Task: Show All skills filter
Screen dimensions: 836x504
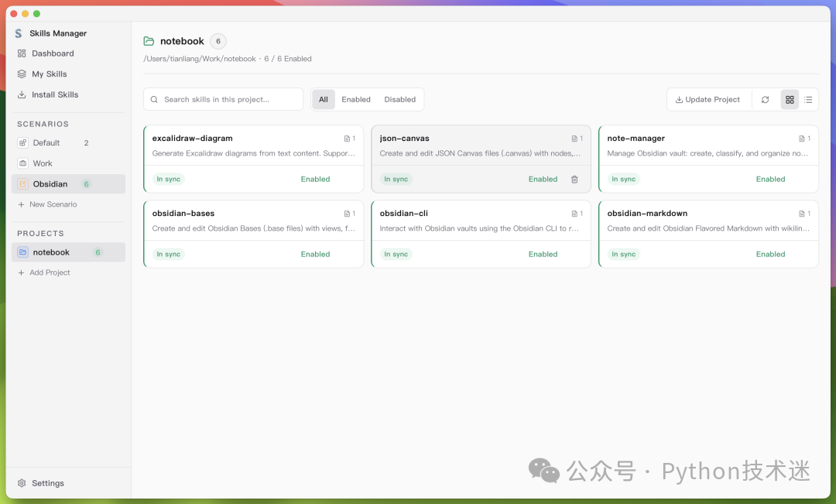Action: click(324, 99)
